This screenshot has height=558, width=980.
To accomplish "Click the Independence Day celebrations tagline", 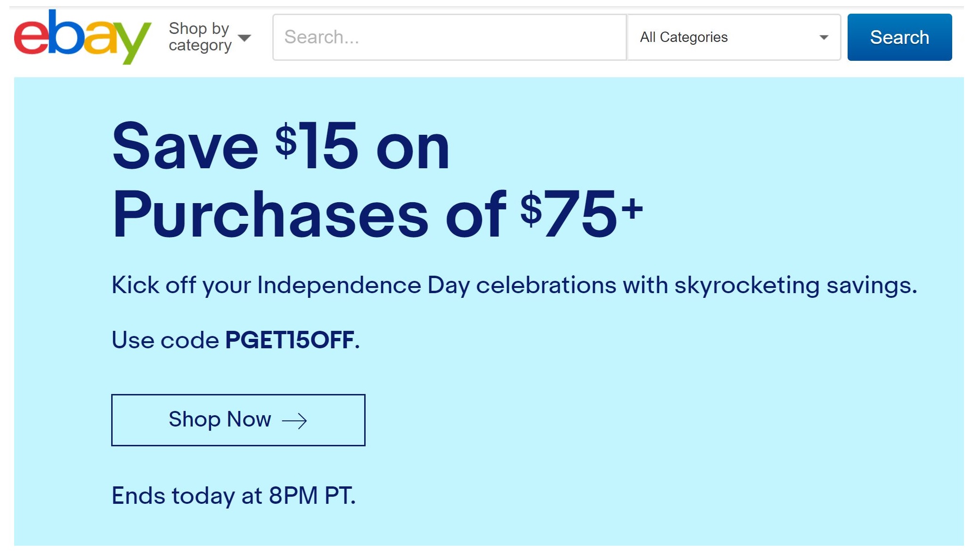I will pyautogui.click(x=514, y=286).
